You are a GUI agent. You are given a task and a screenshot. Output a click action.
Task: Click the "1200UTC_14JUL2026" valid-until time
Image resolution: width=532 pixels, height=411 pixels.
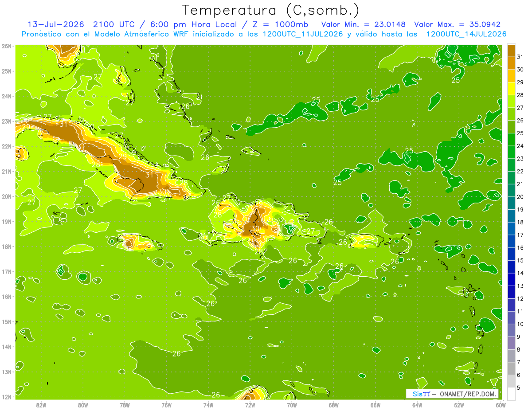click(466, 34)
